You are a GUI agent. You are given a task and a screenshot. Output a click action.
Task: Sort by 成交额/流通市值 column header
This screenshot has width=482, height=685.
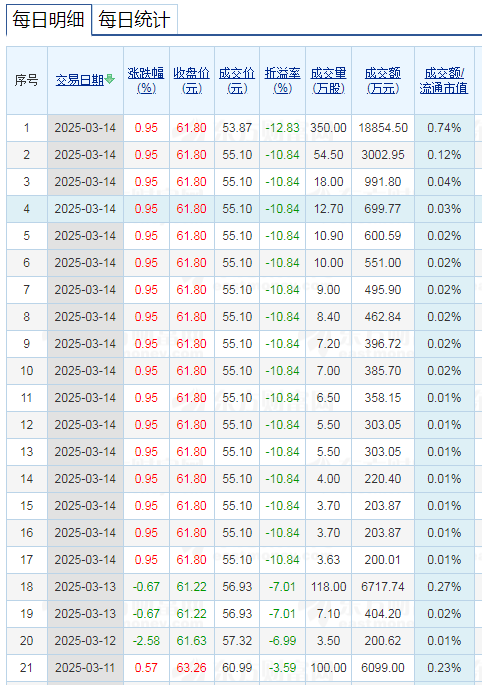pos(444,80)
